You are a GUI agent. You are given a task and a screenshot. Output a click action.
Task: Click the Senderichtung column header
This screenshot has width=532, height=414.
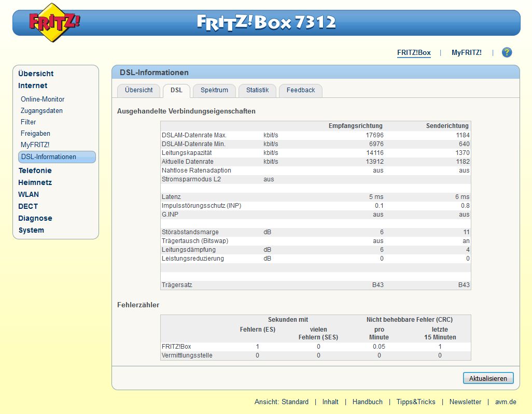click(447, 126)
